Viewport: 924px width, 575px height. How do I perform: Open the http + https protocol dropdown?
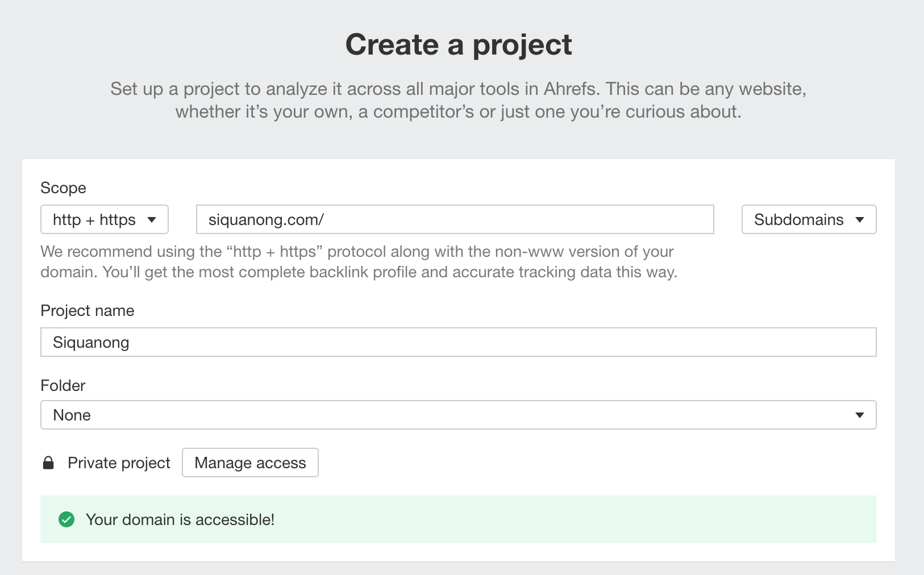click(x=104, y=219)
